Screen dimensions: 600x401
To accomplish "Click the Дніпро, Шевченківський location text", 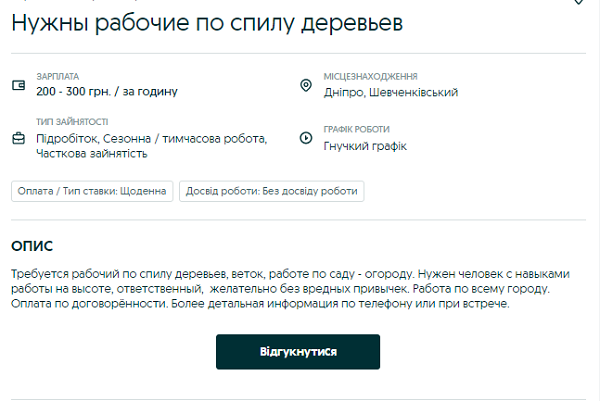I will (390, 92).
